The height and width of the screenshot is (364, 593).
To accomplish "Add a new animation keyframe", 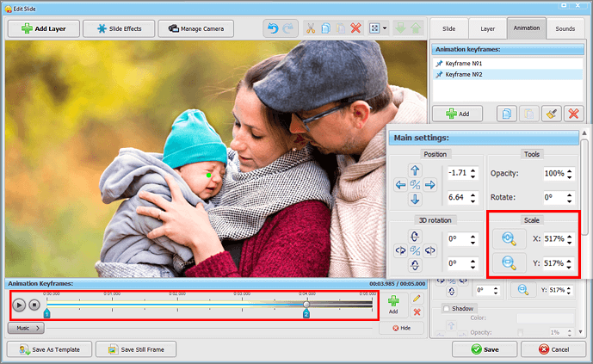I will click(457, 114).
